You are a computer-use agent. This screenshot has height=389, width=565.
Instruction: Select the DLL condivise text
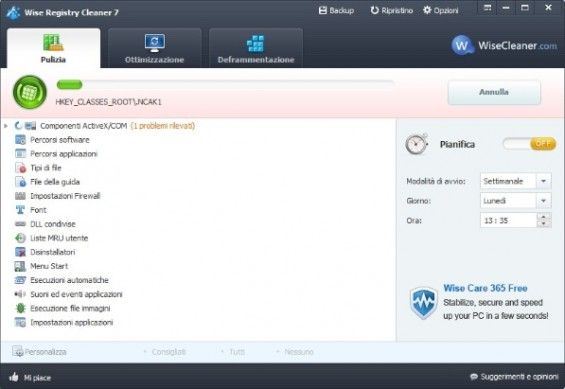tap(53, 224)
